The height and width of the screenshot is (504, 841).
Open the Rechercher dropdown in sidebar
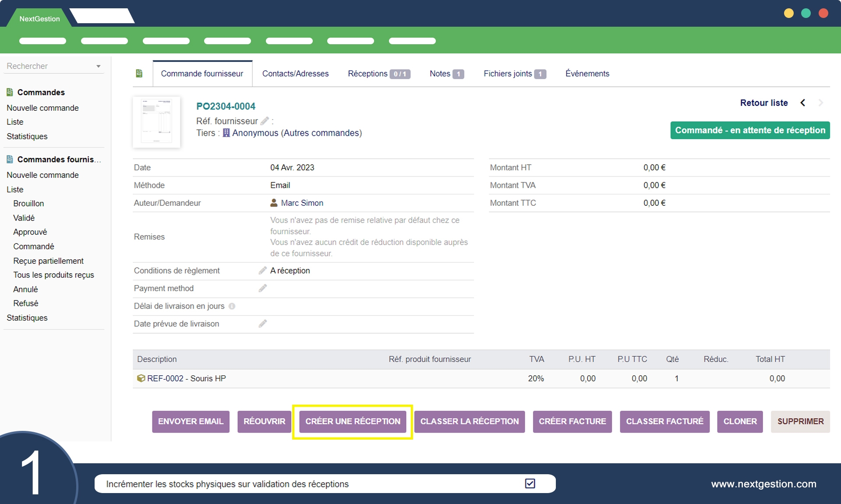click(98, 66)
